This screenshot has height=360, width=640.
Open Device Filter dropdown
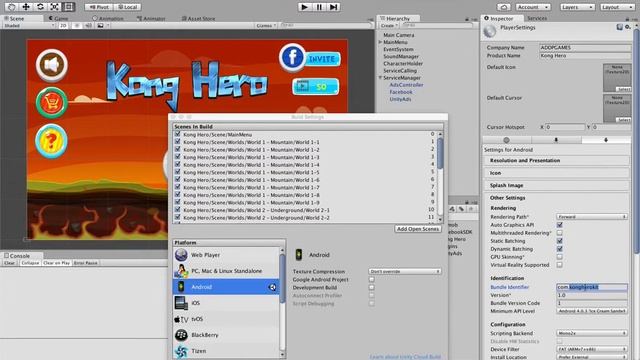point(591,349)
